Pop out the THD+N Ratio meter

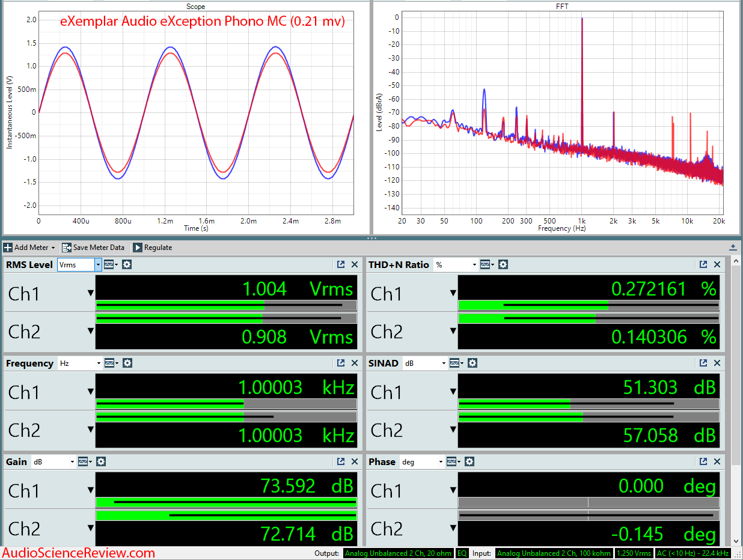click(x=703, y=264)
